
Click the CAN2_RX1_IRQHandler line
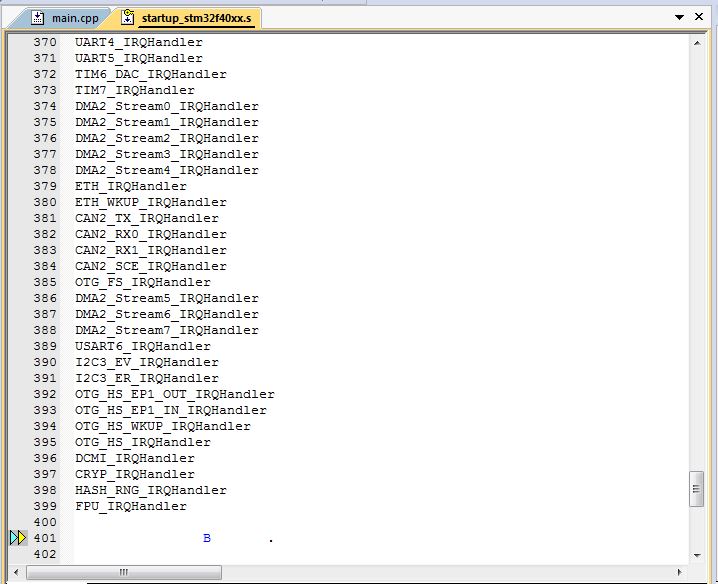(x=151, y=250)
